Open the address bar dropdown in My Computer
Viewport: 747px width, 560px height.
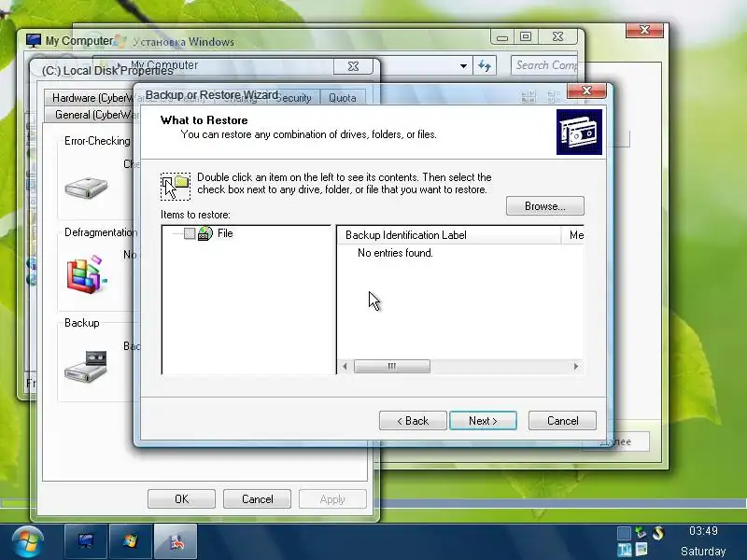coord(463,66)
